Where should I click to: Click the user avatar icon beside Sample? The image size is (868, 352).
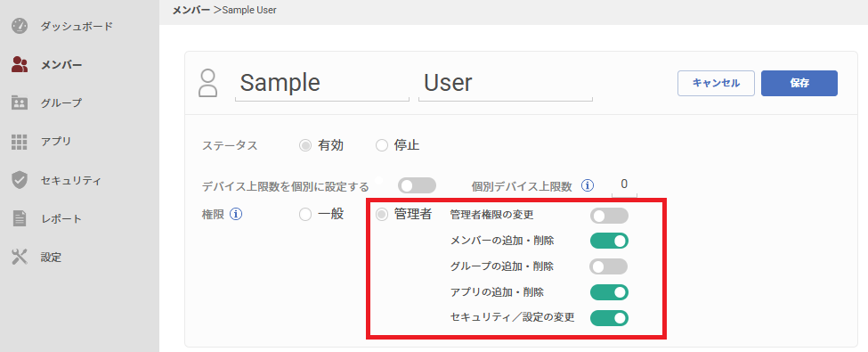click(x=207, y=84)
